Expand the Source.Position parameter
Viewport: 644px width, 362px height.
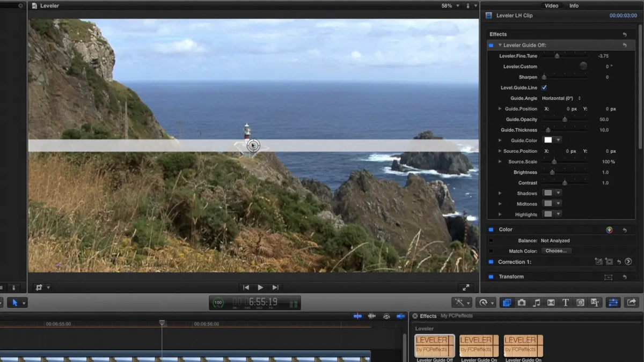[x=500, y=151]
